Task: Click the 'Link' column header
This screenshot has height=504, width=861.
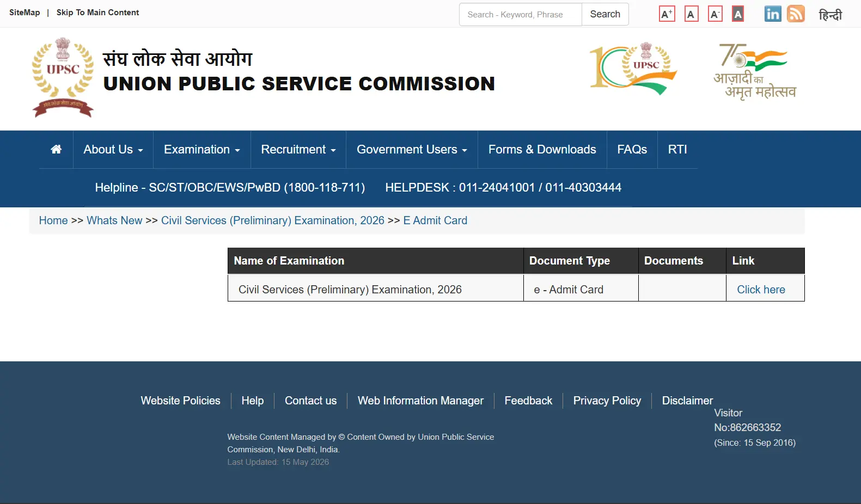Action: click(765, 261)
